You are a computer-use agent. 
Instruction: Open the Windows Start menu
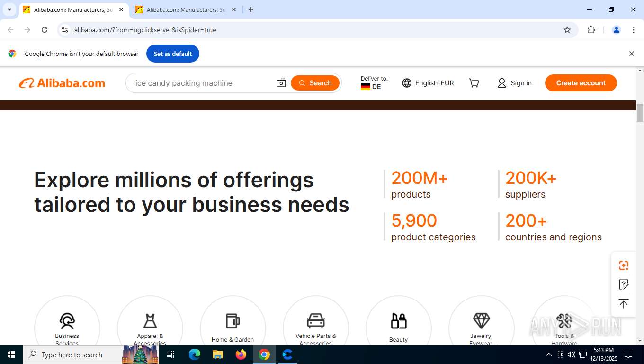(x=11, y=355)
